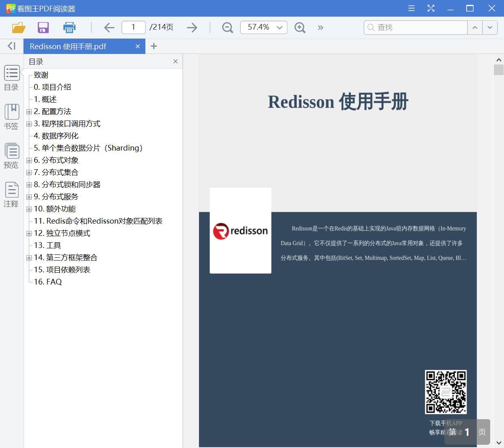Select 15. 项目依赖列表 outline entry
The width and height of the screenshot is (504, 448).
[62, 270]
